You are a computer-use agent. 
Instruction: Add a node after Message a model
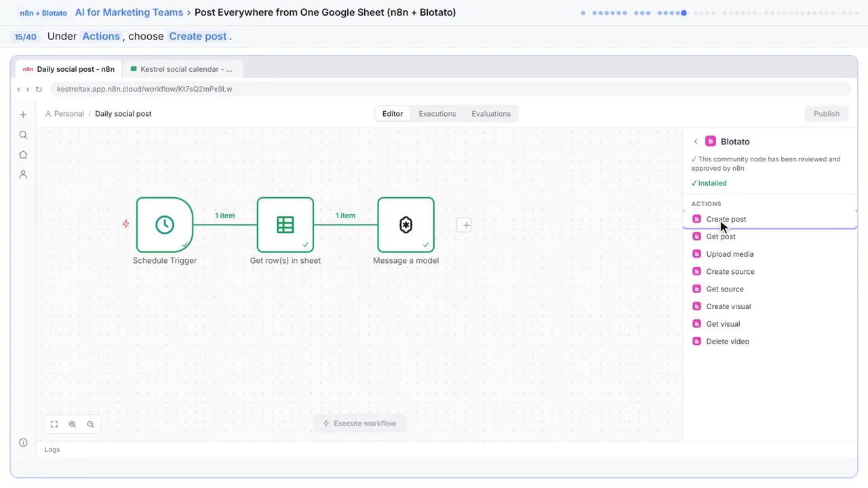(465, 225)
